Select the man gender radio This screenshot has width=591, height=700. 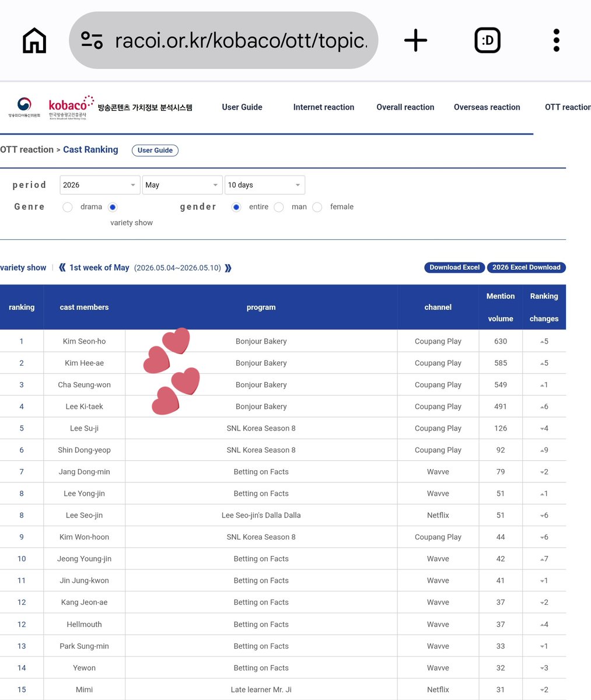click(279, 207)
